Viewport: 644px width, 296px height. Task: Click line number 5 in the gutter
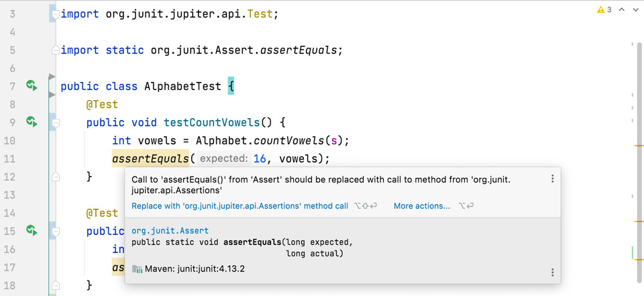pyautogui.click(x=13, y=50)
